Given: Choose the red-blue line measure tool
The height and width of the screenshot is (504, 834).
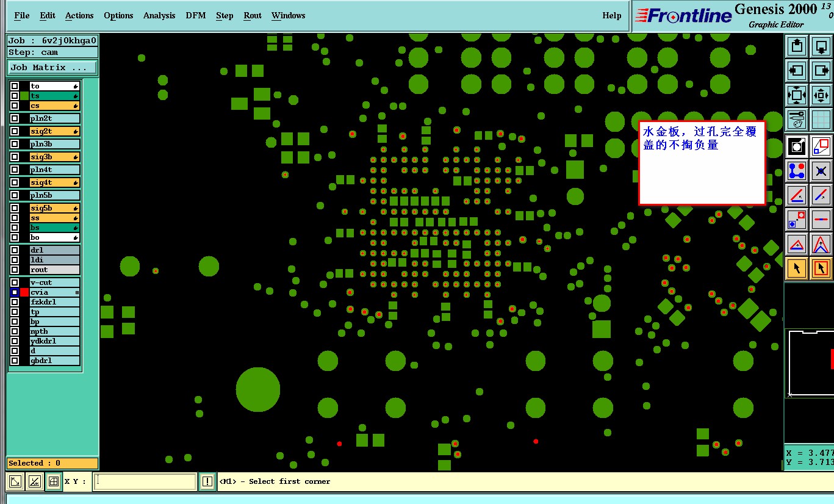Looking at the screenshot, I should pyautogui.click(x=821, y=195).
